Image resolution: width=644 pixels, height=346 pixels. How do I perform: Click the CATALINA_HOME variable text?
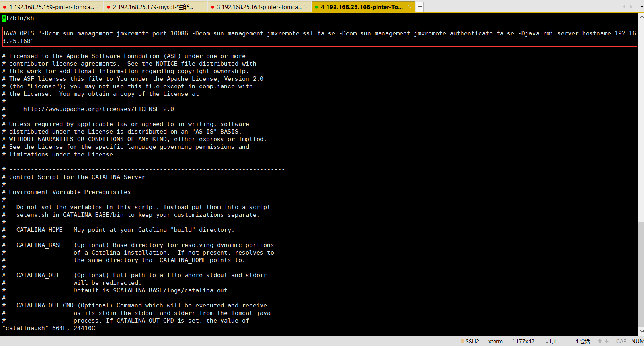[x=39, y=230]
